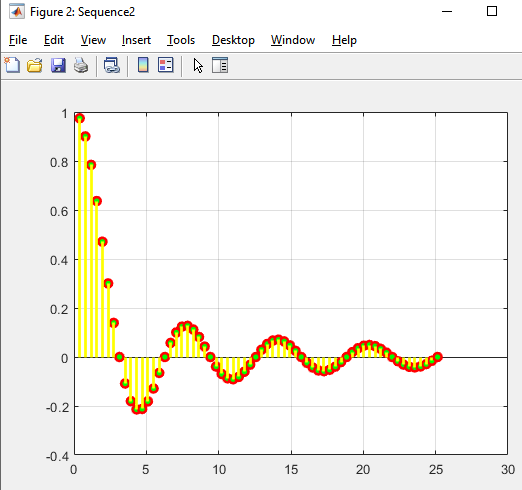Open the Help menu
The image size is (522, 490).
pos(344,40)
